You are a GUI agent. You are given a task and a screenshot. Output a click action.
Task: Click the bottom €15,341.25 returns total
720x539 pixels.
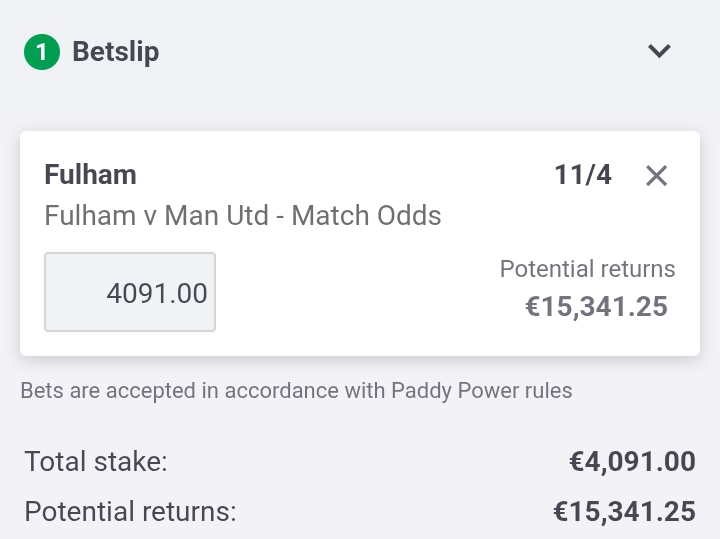coord(624,511)
